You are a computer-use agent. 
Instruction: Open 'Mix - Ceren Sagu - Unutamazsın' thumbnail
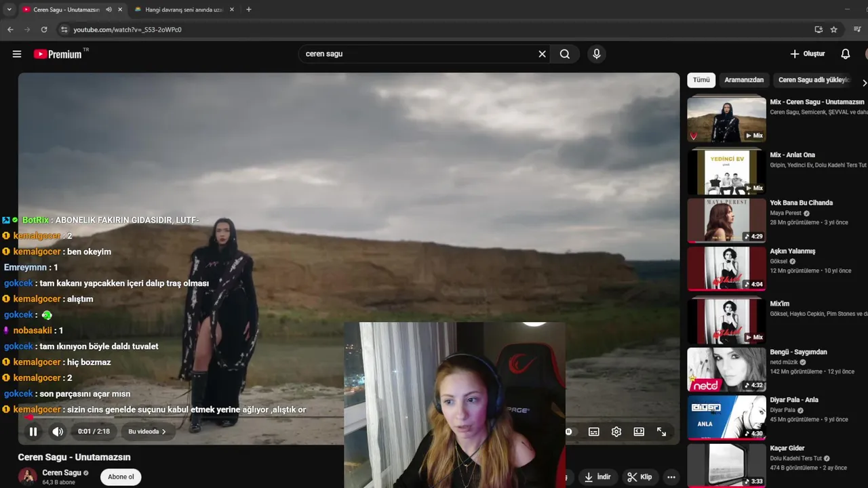(726, 119)
